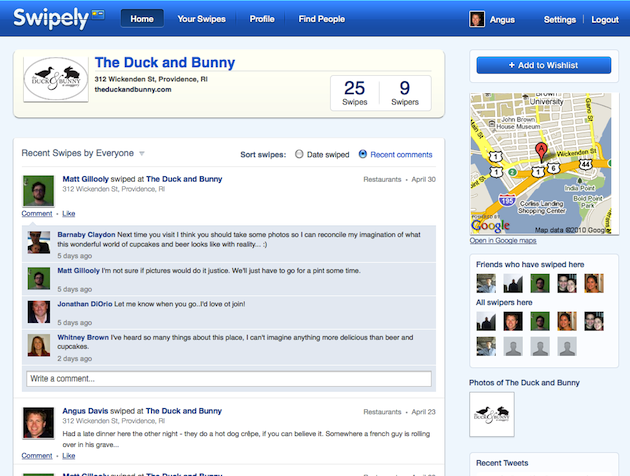630x476 pixels.
Task: Click Angus's avatar in the header
Action: tap(477, 19)
